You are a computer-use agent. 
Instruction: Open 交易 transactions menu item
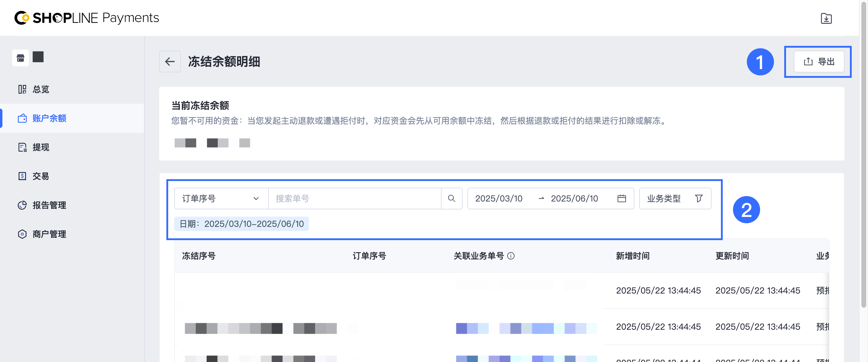(72, 176)
